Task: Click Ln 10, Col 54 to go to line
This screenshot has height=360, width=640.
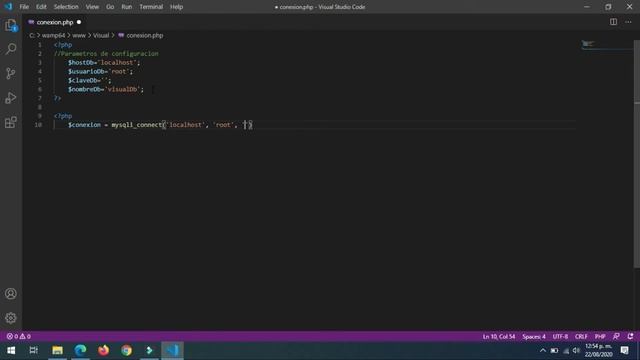Action: (499, 336)
